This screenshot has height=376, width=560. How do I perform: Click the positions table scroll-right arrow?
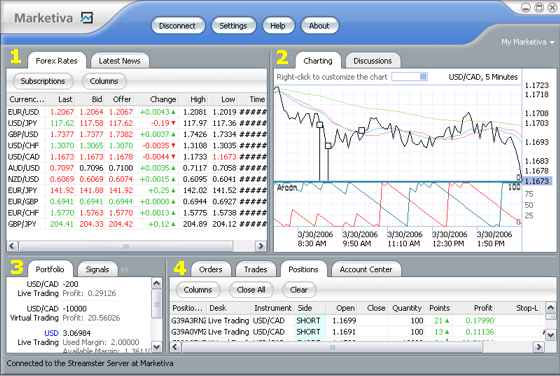click(x=539, y=347)
